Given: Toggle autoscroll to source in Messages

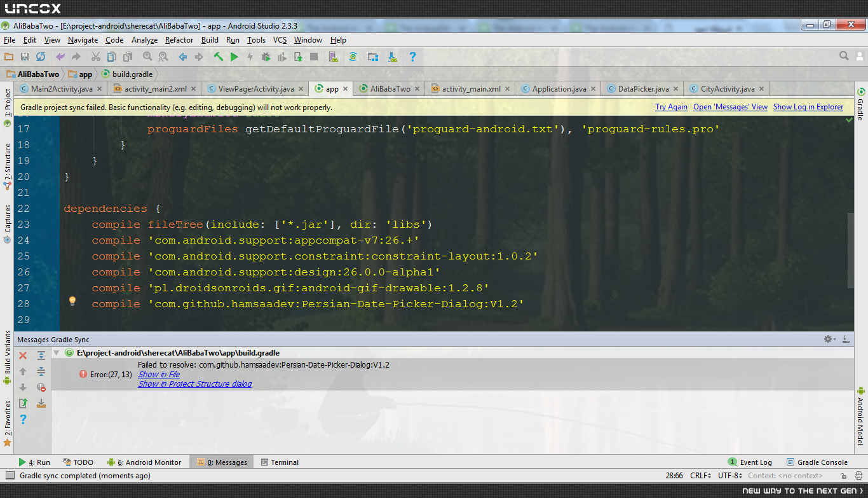Looking at the screenshot, I should 41,403.
